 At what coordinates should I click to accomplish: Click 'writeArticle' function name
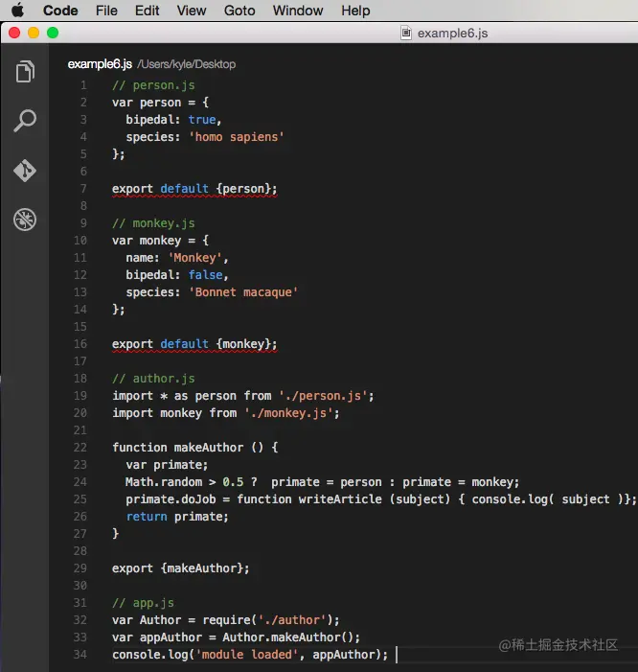340,499
